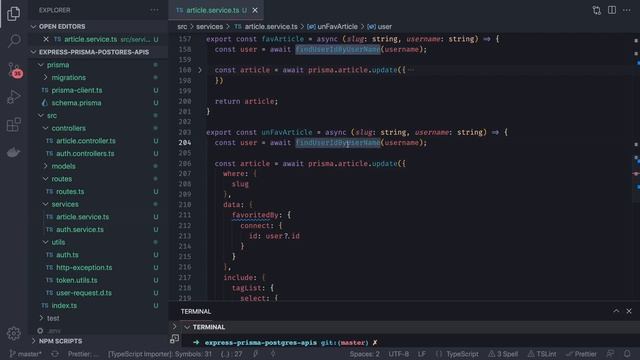
Task: Click the master branch indicator in status bar
Action: click(25, 354)
